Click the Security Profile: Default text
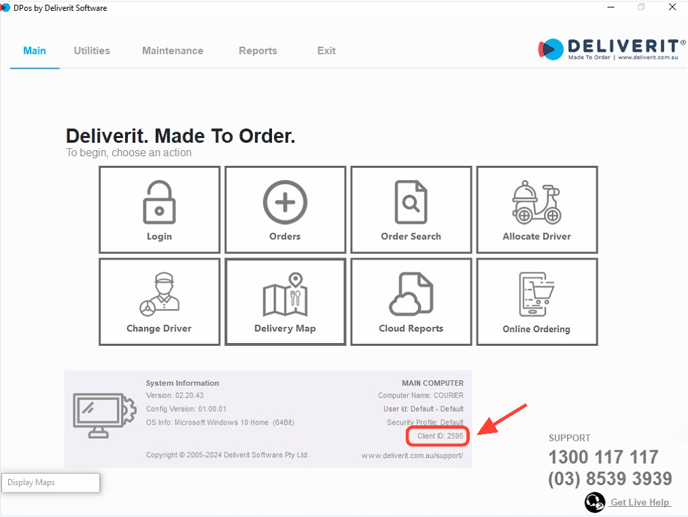The image size is (688, 517). (425, 422)
